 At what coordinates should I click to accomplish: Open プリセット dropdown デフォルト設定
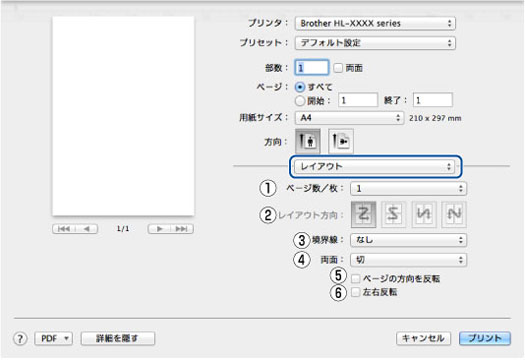point(375,43)
